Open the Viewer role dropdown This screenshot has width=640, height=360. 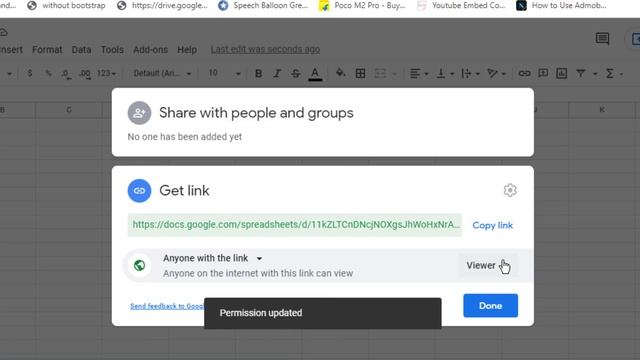pos(488,265)
